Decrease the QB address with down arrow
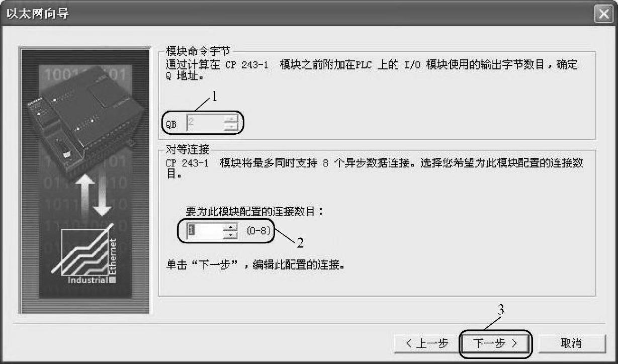Screen dimensions: 618x364 (230, 127)
